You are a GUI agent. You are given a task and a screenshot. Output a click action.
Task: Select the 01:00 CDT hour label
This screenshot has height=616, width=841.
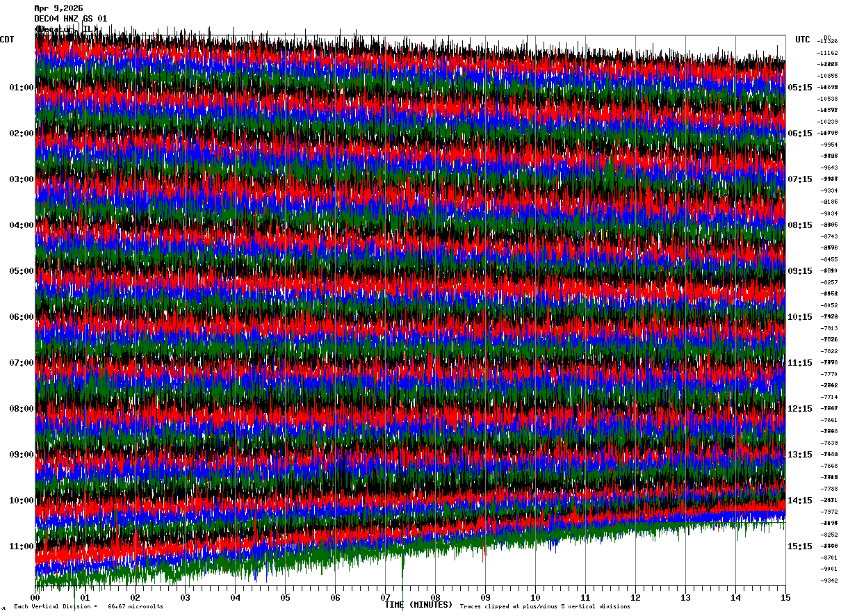coord(22,88)
